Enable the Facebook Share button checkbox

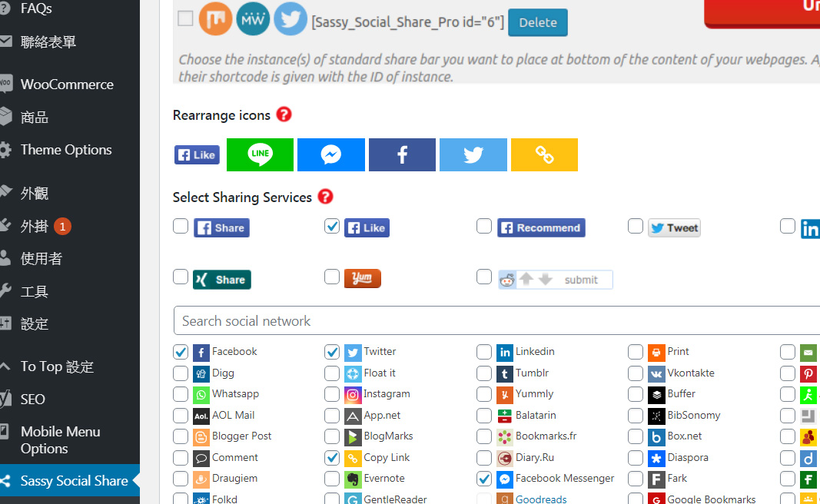click(x=181, y=226)
